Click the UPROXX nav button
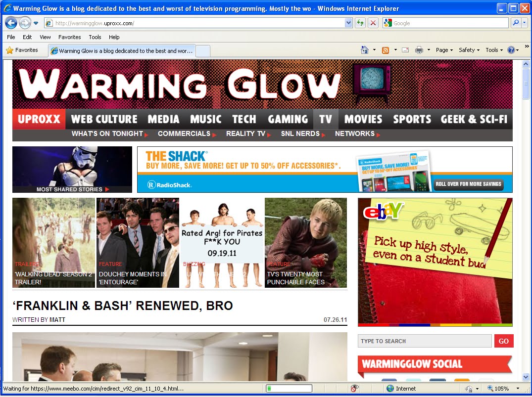 39,119
